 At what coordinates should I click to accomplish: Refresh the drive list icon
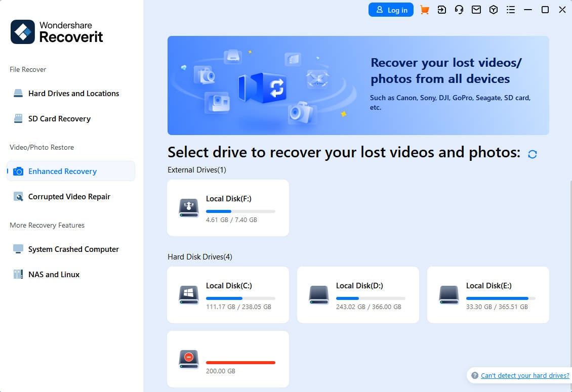coord(532,154)
